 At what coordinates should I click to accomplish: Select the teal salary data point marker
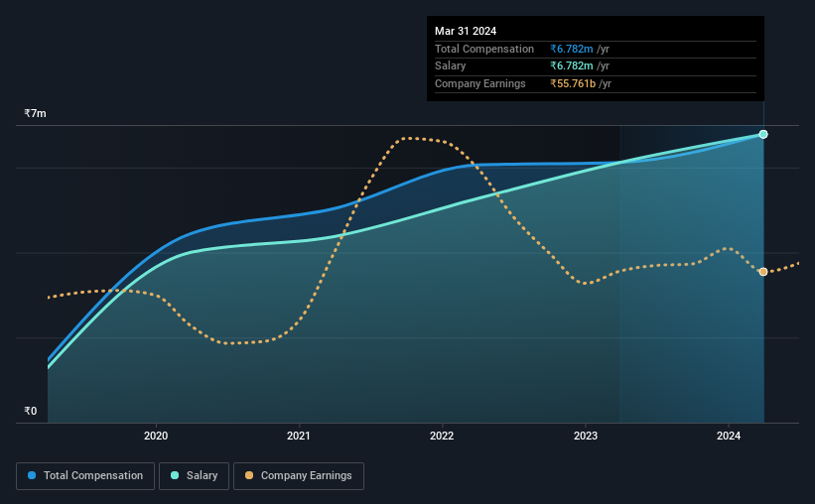[x=763, y=135]
